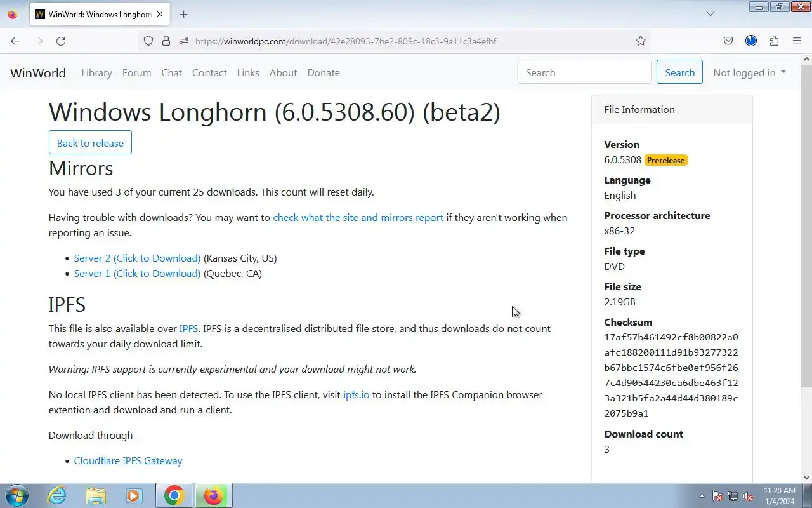Click the Prerelease badge

coord(665,161)
